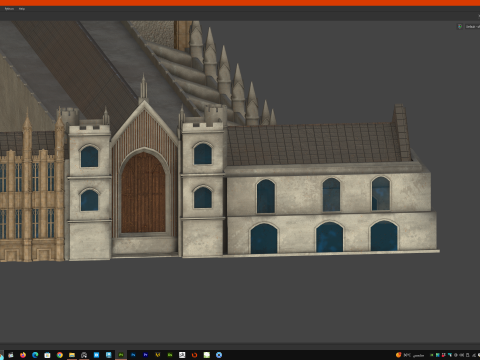Screen dimensions: 480x360
Task: Launch Photoshop from the taskbar
Action: click(133, 355)
